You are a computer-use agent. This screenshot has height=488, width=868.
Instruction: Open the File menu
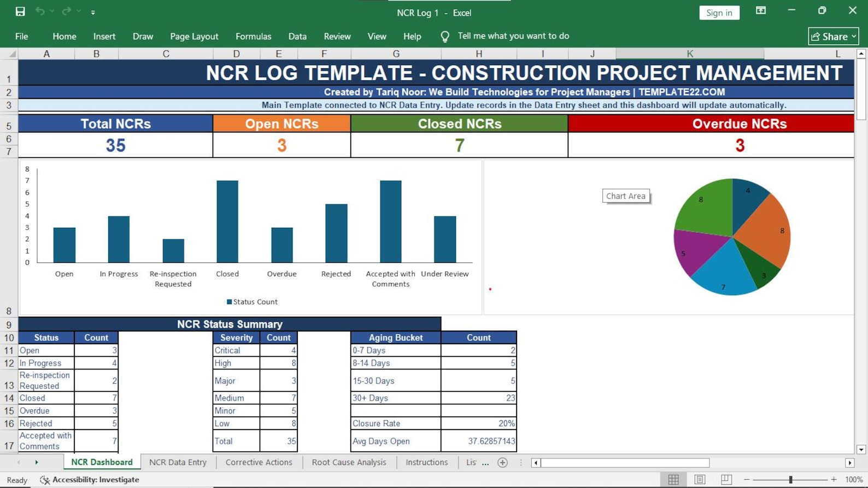coord(22,36)
